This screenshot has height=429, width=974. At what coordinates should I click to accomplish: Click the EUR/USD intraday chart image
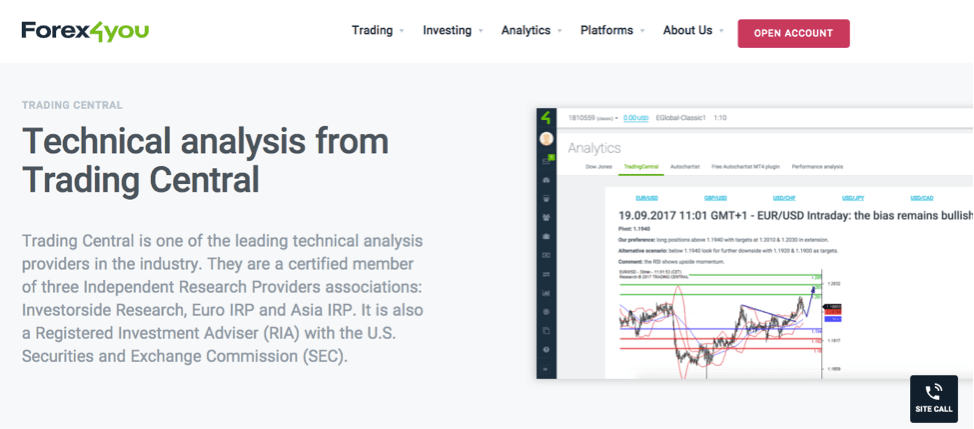(x=730, y=324)
